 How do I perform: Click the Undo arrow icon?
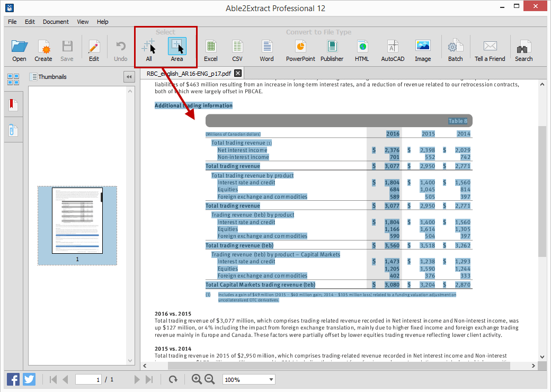(121, 47)
